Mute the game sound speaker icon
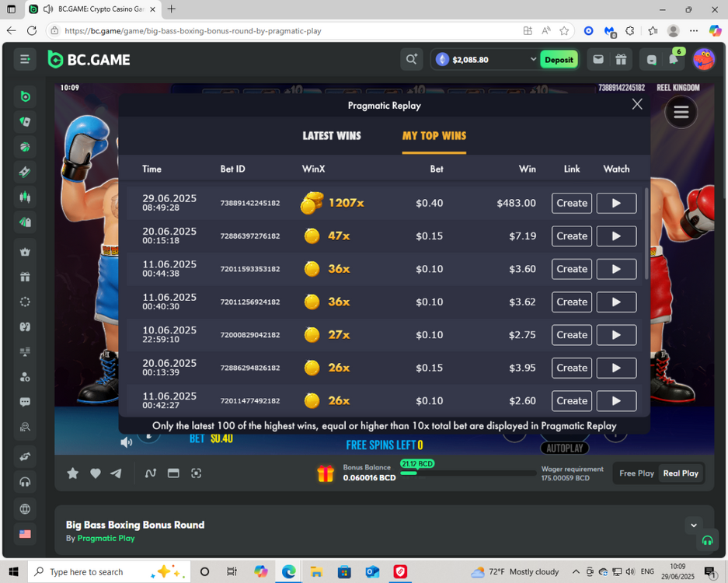 [x=126, y=442]
